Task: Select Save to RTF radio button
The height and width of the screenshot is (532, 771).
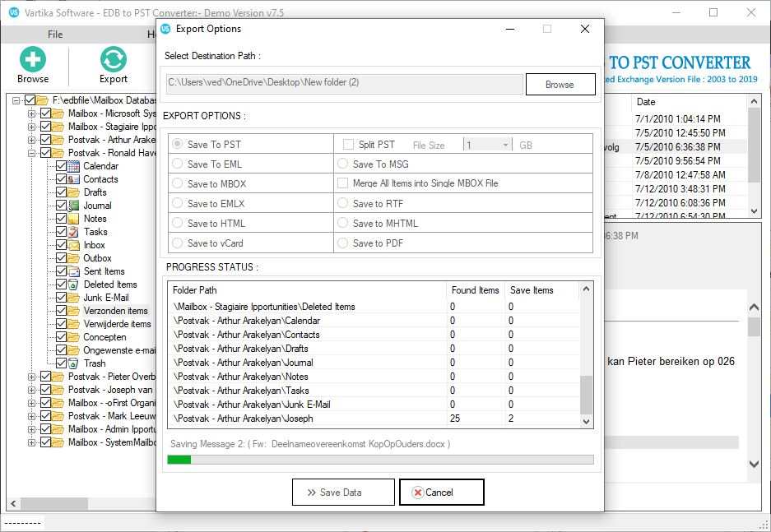Action: 343,203
